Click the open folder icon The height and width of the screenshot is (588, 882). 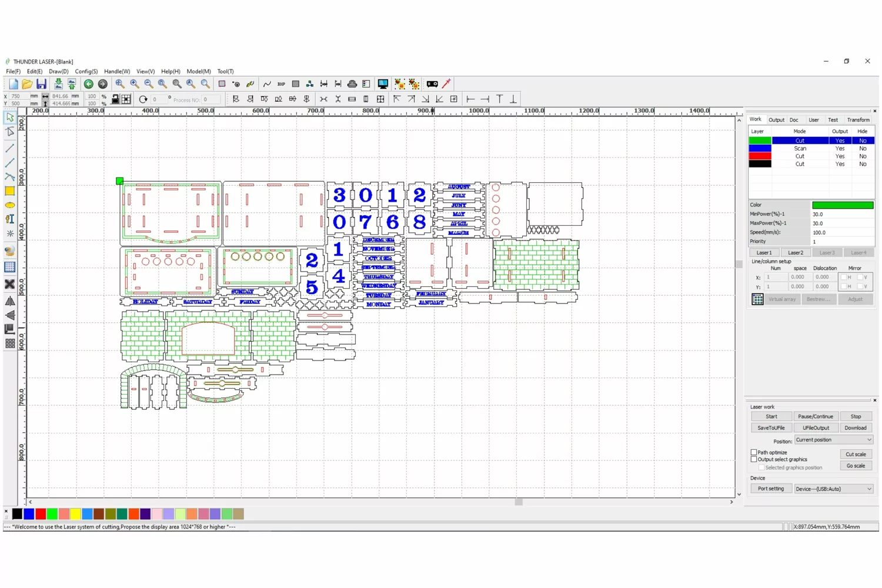tap(27, 84)
